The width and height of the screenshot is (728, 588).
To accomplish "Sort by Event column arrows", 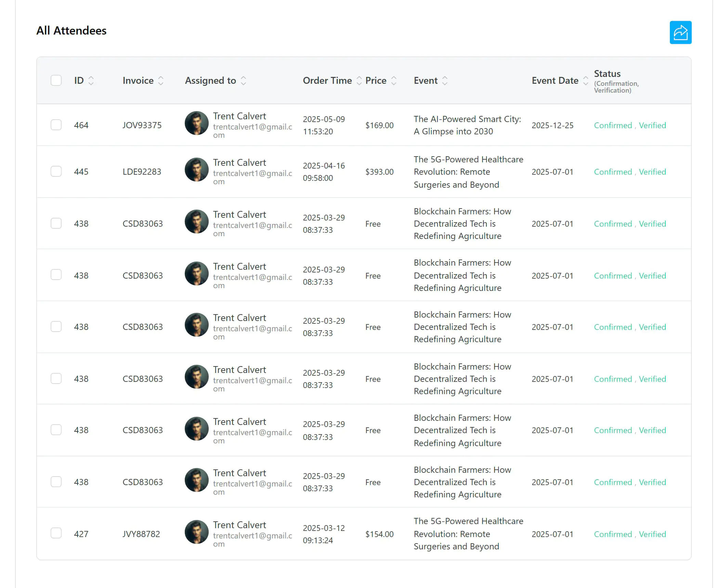I will coord(445,81).
